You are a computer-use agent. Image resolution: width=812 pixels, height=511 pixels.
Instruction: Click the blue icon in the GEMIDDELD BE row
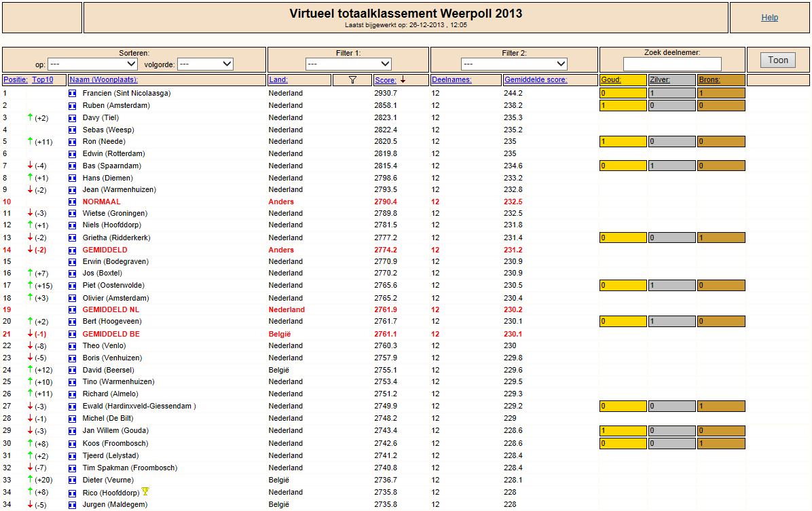pyautogui.click(x=73, y=335)
